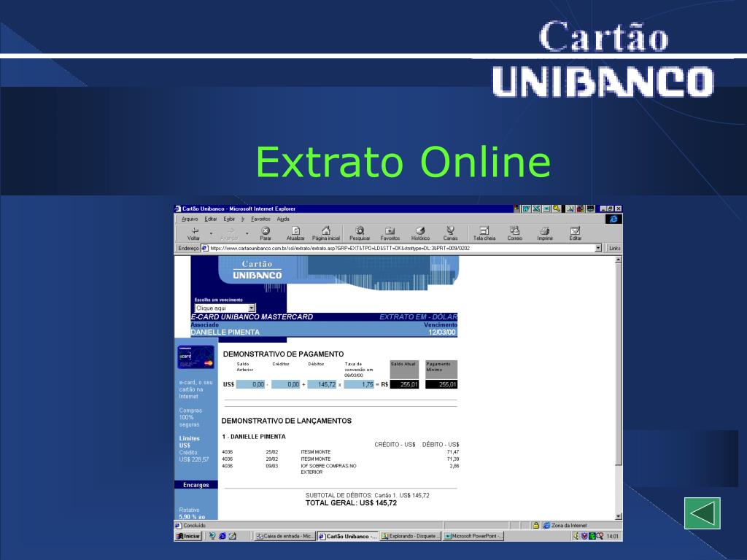Switch to Tela cheia fullscreen icon
747x560 pixels.
pyautogui.click(x=484, y=230)
